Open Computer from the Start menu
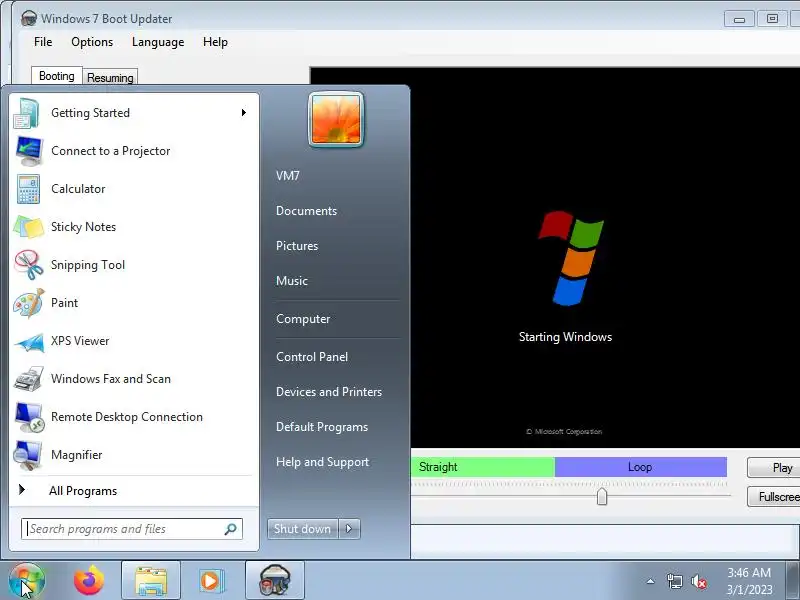Viewport: 800px width, 600px height. click(x=303, y=319)
